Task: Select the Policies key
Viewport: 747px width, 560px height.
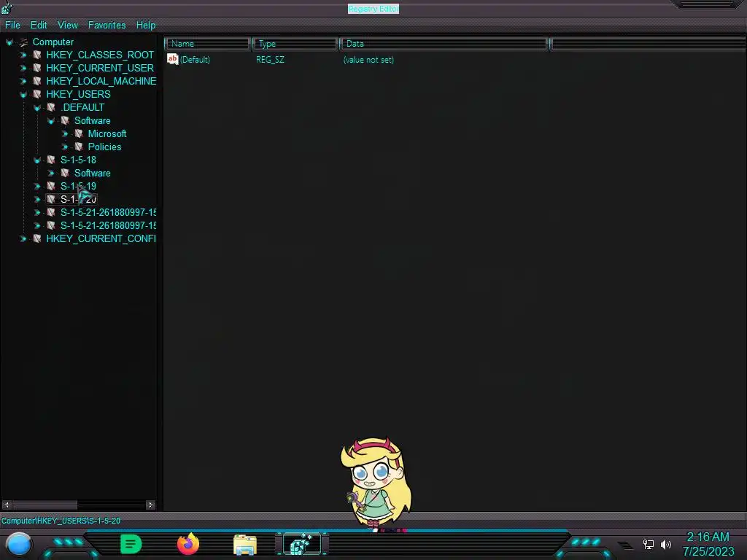Action: pyautogui.click(x=104, y=147)
